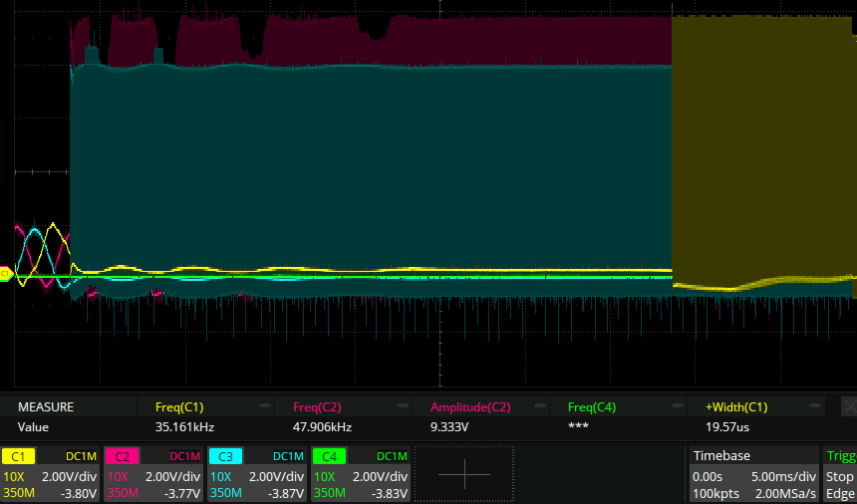857x504 pixels.
Task: Click the dash indicator beside Freq(C1)
Action: (x=265, y=406)
